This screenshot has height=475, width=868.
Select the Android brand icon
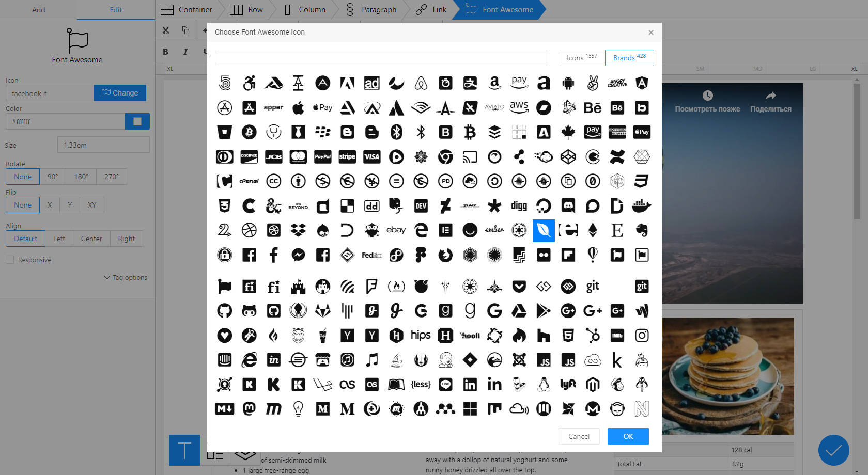coord(568,83)
